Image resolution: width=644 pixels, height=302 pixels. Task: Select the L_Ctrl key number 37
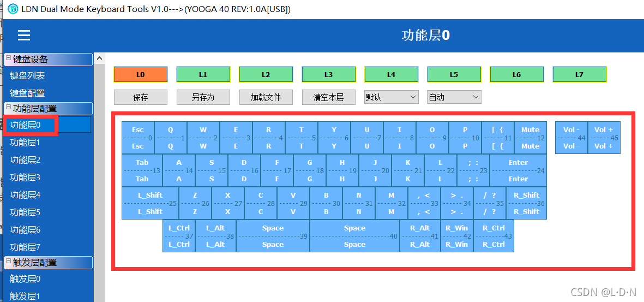point(179,236)
